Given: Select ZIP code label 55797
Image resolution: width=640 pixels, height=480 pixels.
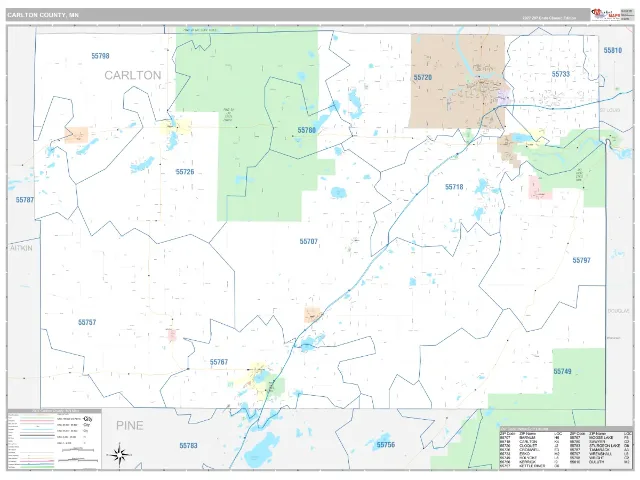Looking at the screenshot, I should 581,260.
